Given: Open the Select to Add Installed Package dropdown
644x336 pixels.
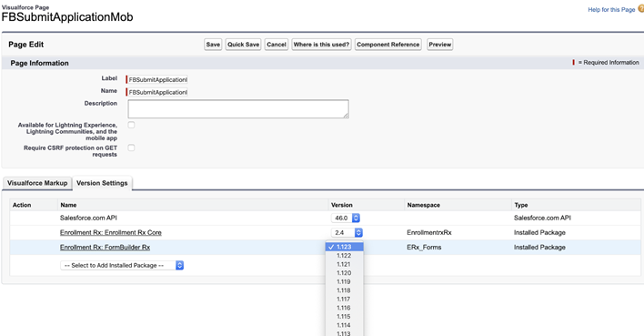Looking at the screenshot, I should [x=122, y=265].
